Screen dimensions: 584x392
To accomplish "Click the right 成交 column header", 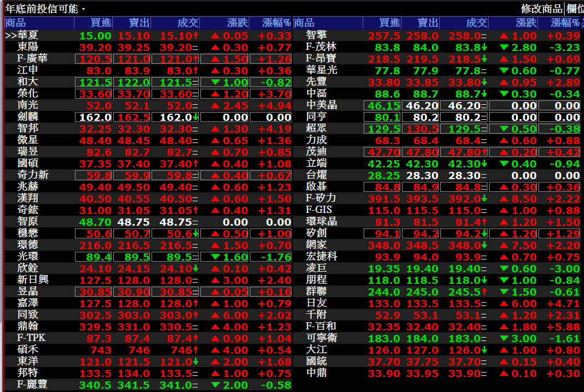I will pyautogui.click(x=476, y=23).
